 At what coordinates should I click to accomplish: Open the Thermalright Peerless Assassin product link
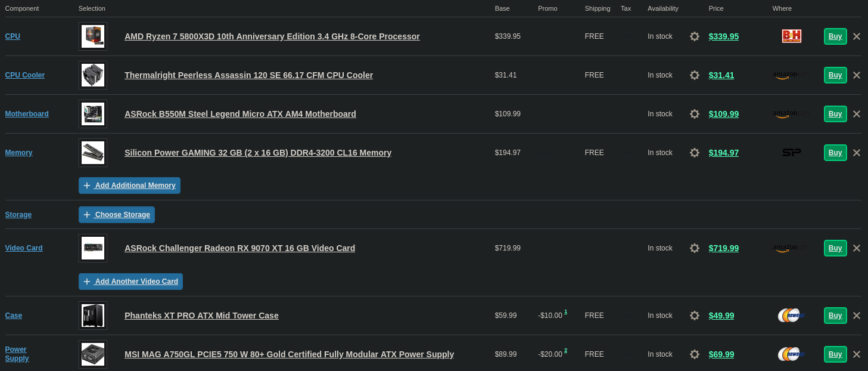click(248, 75)
